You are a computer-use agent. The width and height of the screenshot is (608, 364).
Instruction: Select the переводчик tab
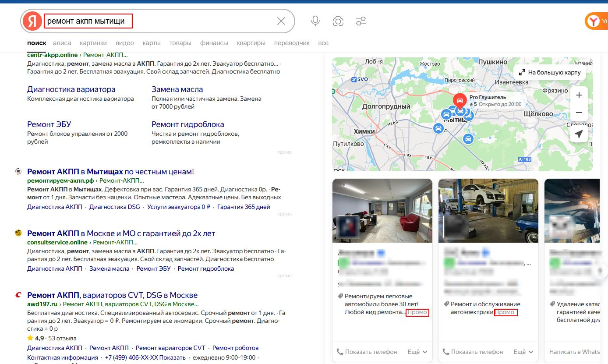292,43
